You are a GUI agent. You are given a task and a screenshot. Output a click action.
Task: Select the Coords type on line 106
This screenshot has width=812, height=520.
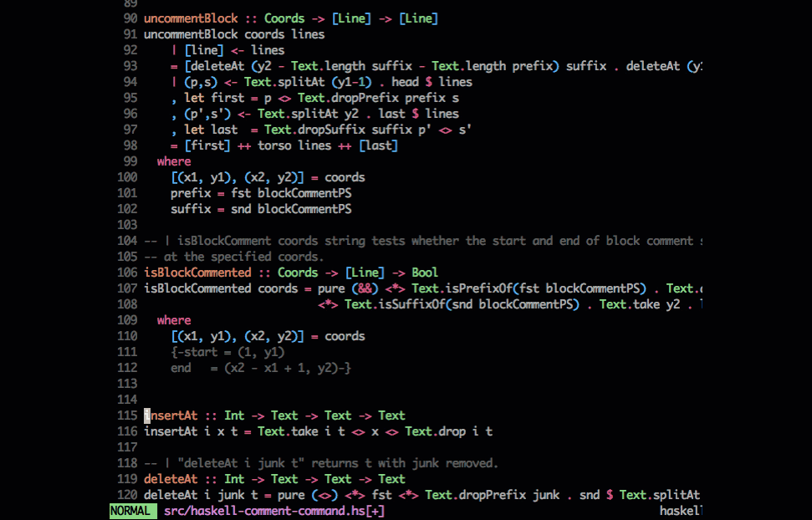tap(298, 272)
